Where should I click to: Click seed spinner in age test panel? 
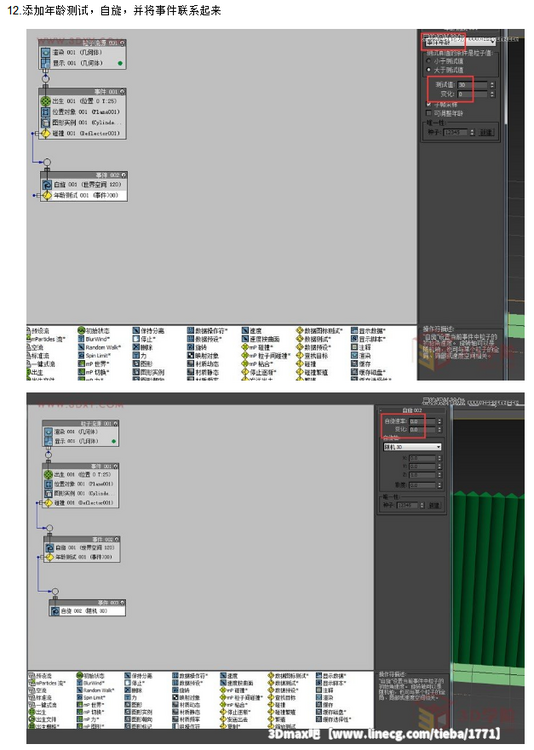click(x=472, y=132)
